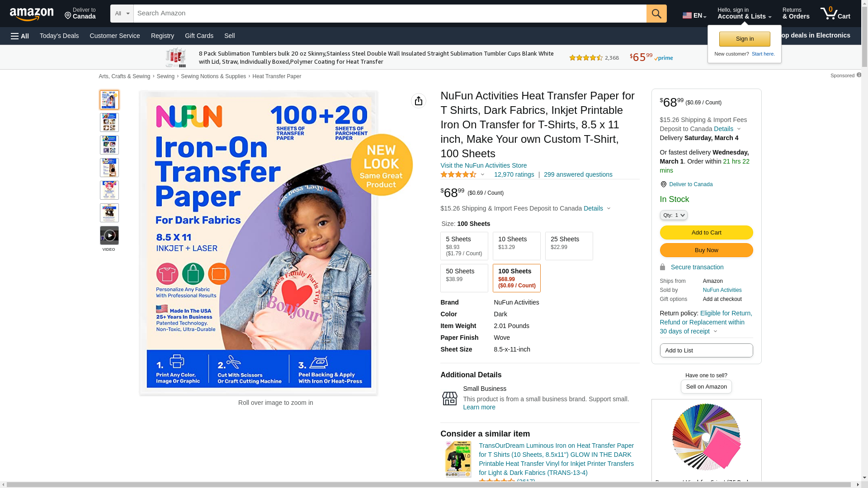Play the product VIDEO thumbnail
Image resolution: width=868 pixels, height=488 pixels.
pos(109,235)
